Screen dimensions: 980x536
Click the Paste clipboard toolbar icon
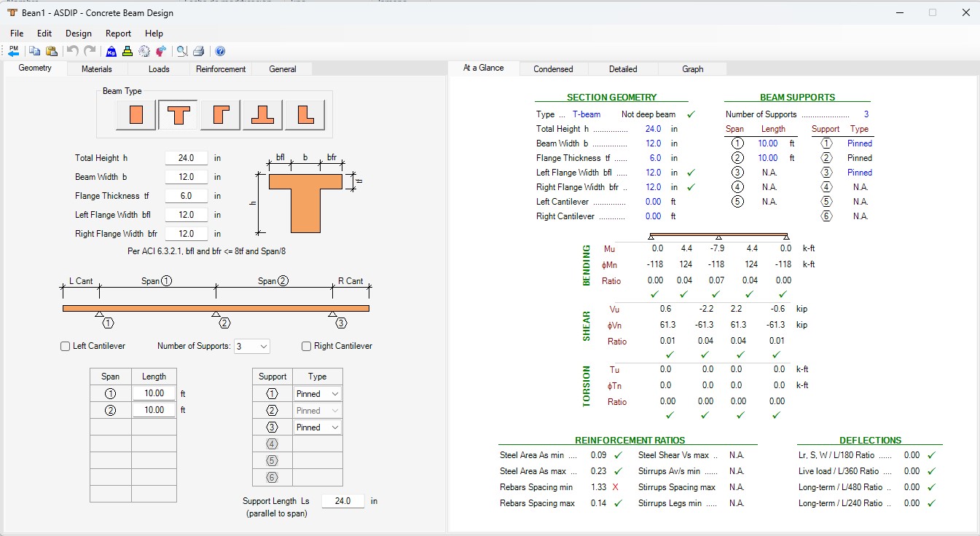click(x=51, y=51)
